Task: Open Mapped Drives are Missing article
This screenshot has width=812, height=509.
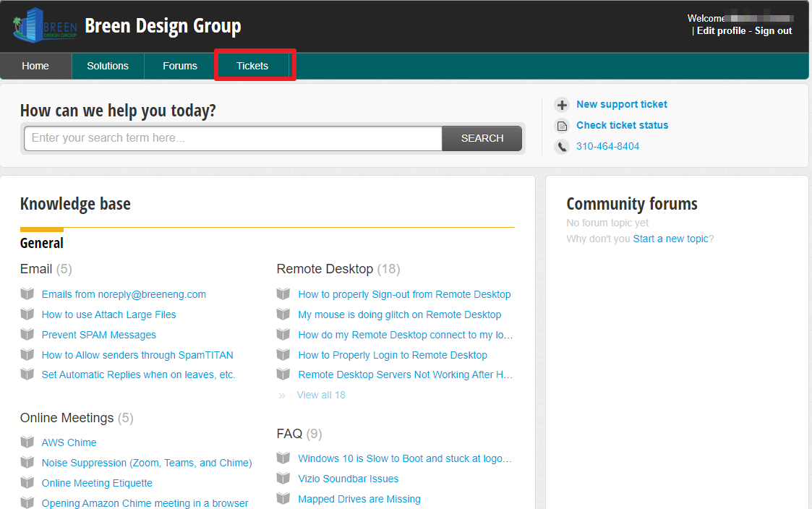Action: point(359,499)
